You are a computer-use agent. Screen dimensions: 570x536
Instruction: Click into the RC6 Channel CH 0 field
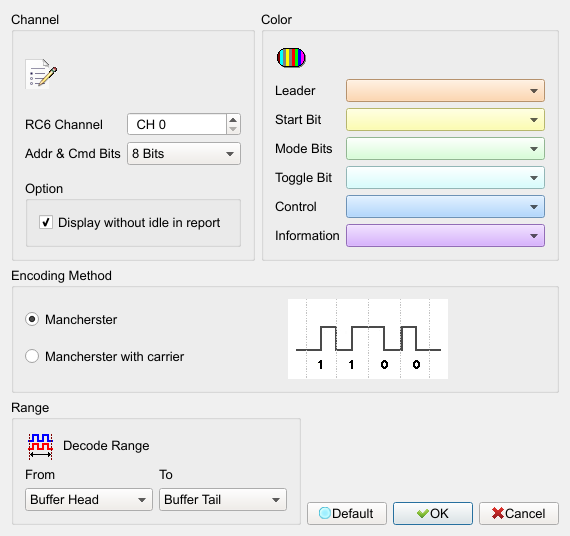tap(177, 124)
